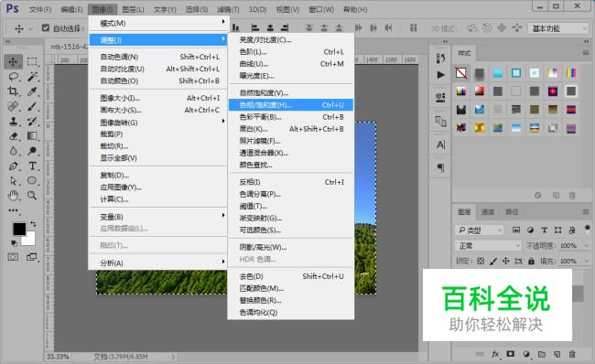The width and height of the screenshot is (595, 364).
Task: Toggle pixel layer filter icon
Action: pos(516,230)
